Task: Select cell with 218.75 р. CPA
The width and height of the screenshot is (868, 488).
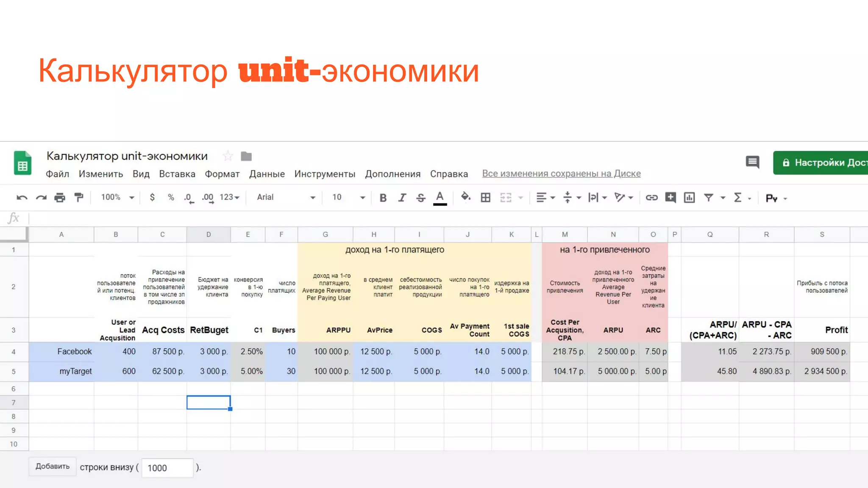Action: pos(565,352)
